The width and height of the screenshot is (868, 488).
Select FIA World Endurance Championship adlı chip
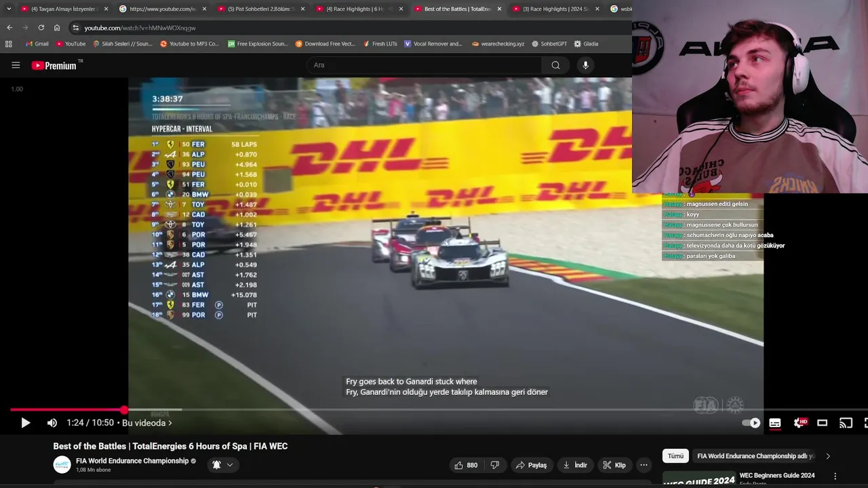(x=756, y=456)
